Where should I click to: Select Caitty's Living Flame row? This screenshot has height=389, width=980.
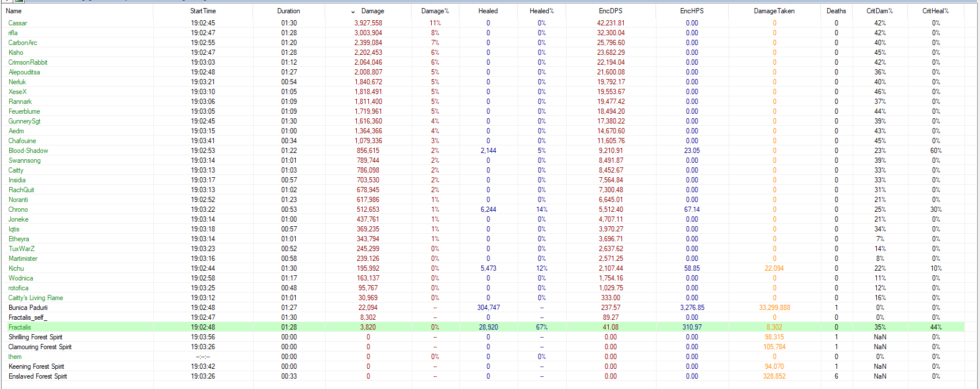[36, 298]
